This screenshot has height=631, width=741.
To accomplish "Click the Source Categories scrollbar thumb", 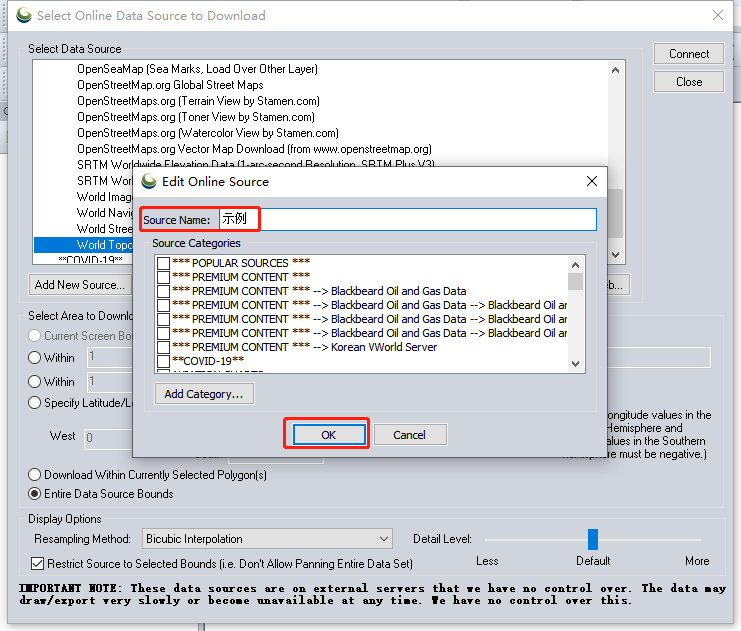I will click(575, 282).
